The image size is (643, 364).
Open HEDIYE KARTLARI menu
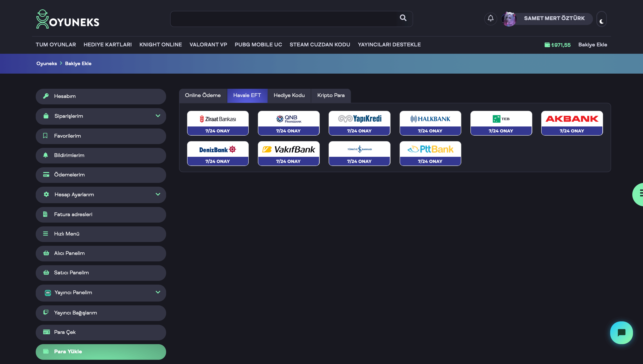(x=108, y=45)
